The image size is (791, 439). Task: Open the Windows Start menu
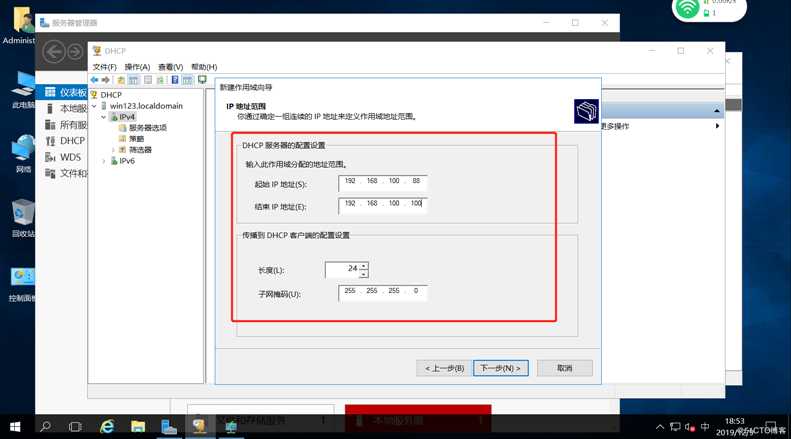pyautogui.click(x=15, y=427)
